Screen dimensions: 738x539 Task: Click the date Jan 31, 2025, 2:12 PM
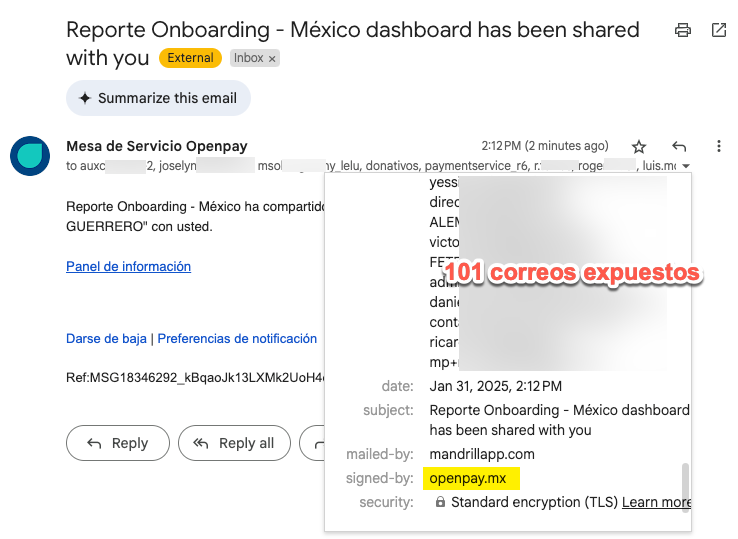tap(496, 386)
